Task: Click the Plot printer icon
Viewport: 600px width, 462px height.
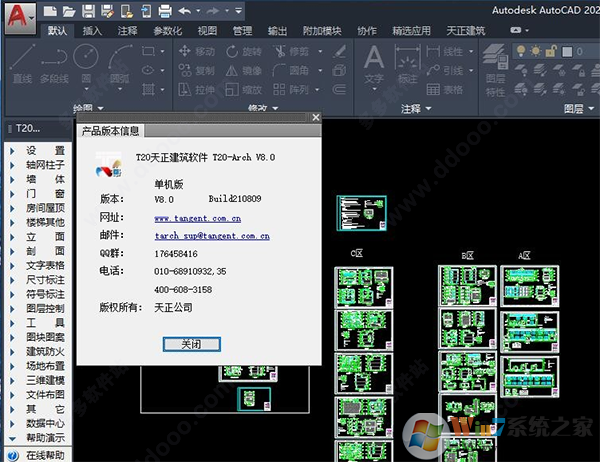Action: [165, 11]
